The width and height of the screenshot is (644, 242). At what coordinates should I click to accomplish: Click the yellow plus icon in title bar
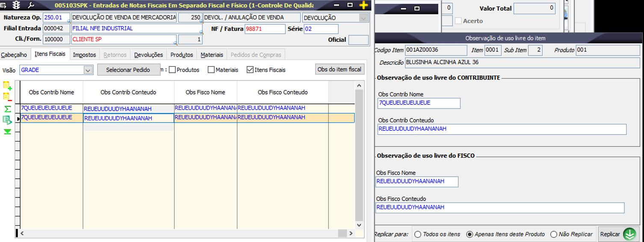[363, 5]
